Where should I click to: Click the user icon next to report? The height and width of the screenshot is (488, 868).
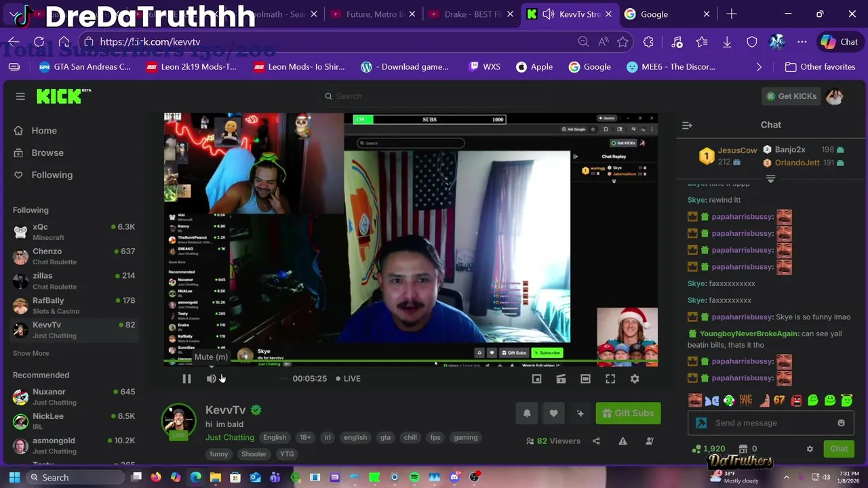pyautogui.click(x=650, y=441)
